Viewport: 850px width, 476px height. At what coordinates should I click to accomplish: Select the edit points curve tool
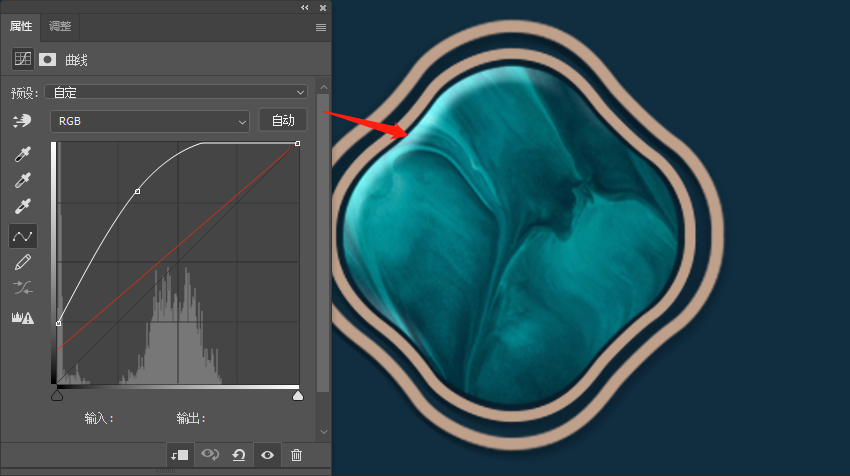click(22, 236)
